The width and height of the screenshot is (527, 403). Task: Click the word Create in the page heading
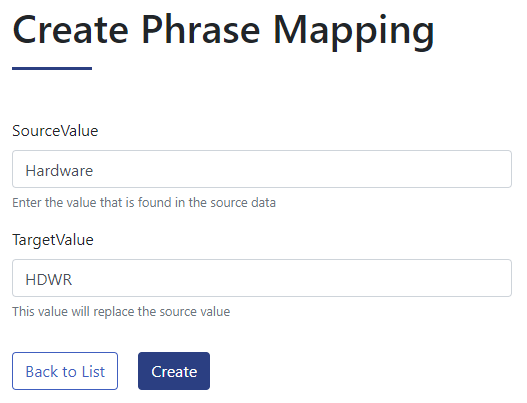click(70, 30)
